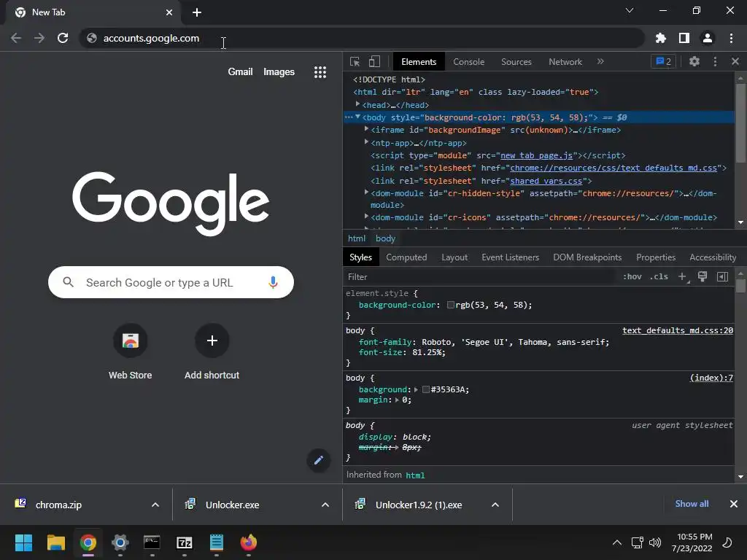Open the chroma.zip download options arrow
Screen dimensions: 747x560
coord(155,505)
